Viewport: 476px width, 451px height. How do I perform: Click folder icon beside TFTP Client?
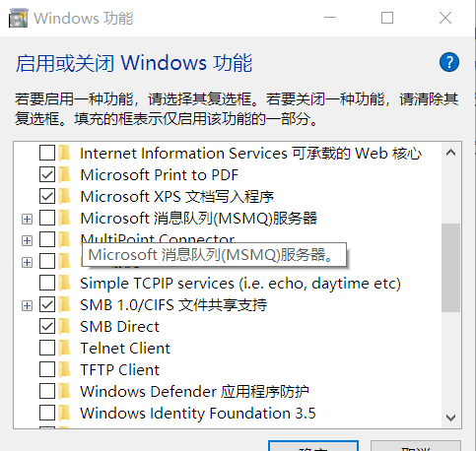pyautogui.click(x=65, y=369)
